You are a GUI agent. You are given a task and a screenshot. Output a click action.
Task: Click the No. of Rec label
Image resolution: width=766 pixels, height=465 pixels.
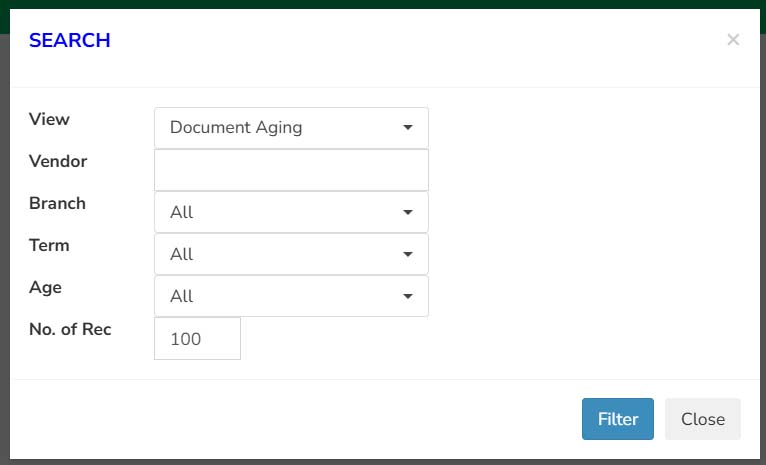point(70,329)
